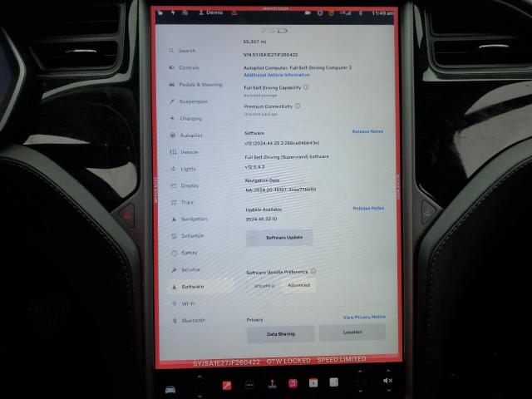
Task: Decrease passenger temperature with down chevron
Action: 360,392
